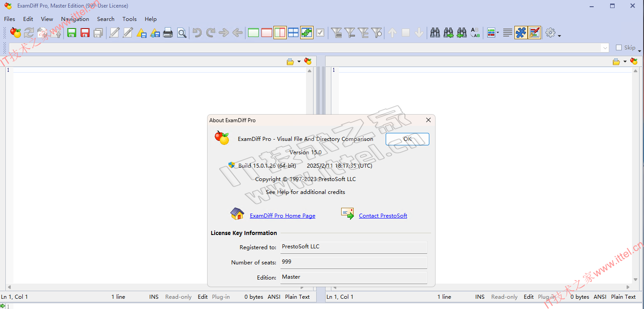Toggle the checkmark box toolbar button
The height and width of the screenshot is (309, 644).
pyautogui.click(x=320, y=33)
